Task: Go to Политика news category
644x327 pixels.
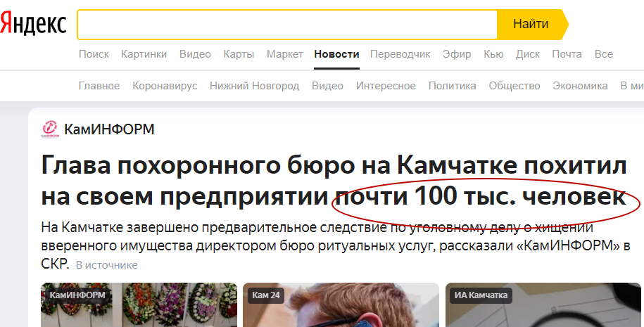Action: 452,86
